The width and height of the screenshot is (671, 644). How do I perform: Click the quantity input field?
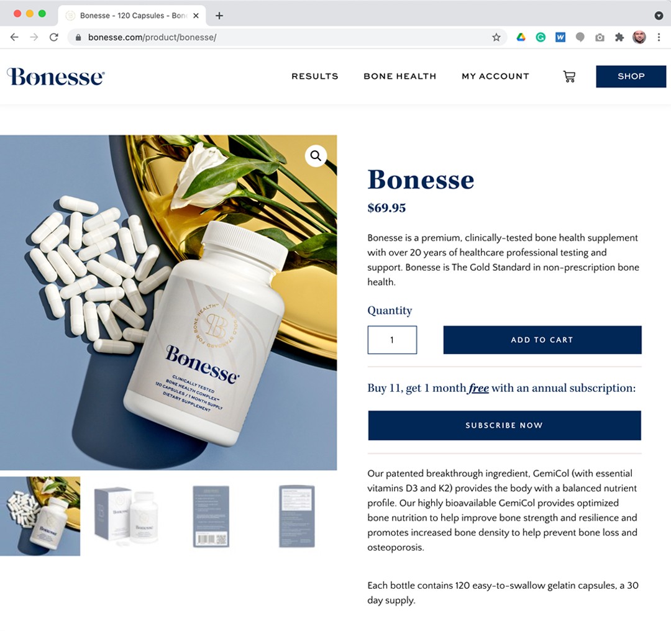point(392,340)
